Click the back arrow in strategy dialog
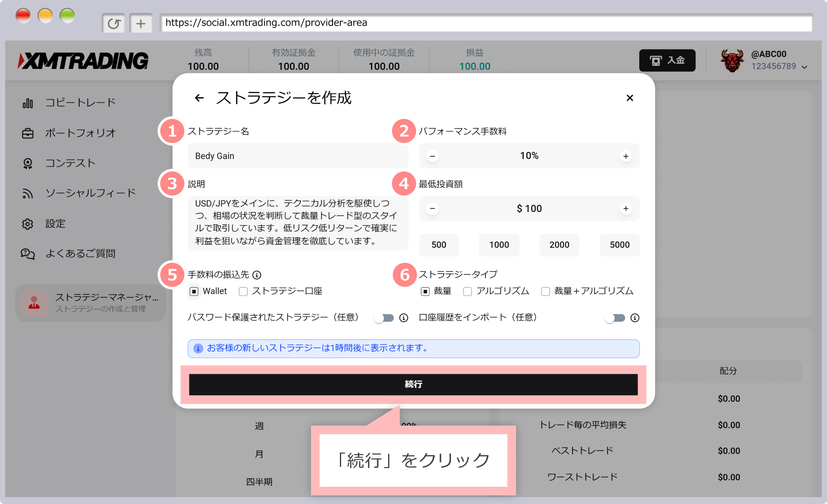The height and width of the screenshot is (504, 827). pyautogui.click(x=199, y=98)
